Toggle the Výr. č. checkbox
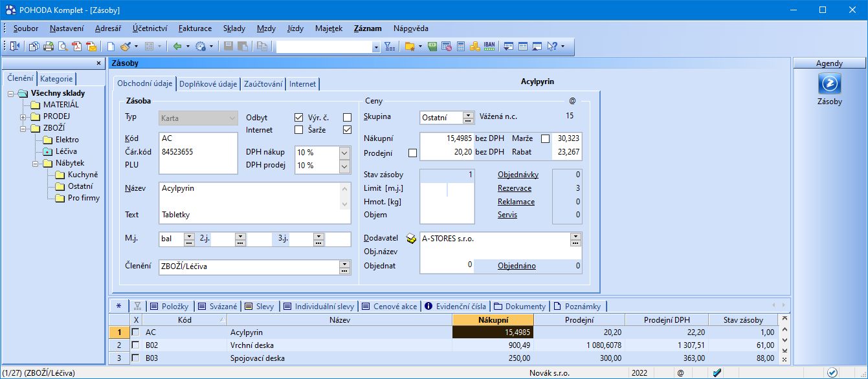This screenshot has width=868, height=379. (x=347, y=118)
